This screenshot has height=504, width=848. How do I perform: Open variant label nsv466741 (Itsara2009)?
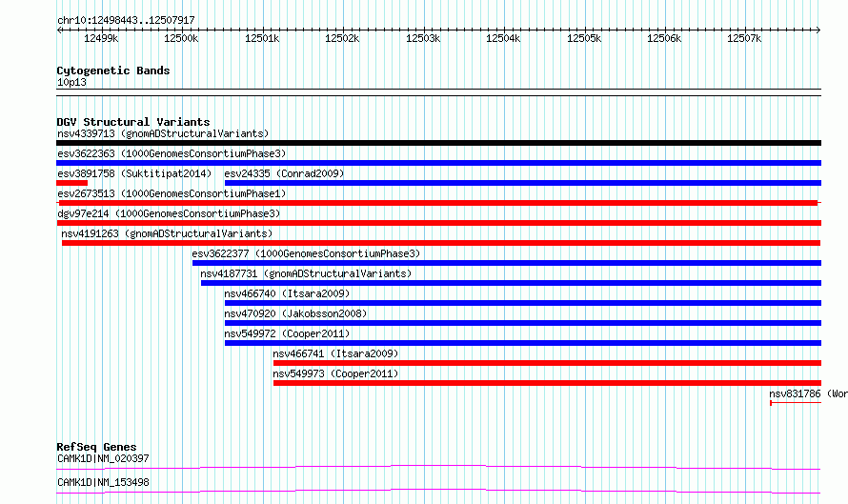[x=335, y=353]
